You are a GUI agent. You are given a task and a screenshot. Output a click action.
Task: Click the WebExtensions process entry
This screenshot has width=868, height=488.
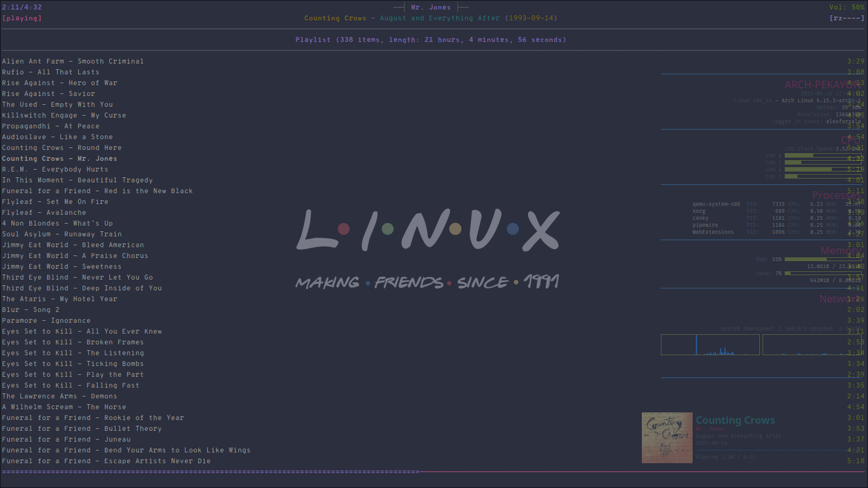click(713, 233)
